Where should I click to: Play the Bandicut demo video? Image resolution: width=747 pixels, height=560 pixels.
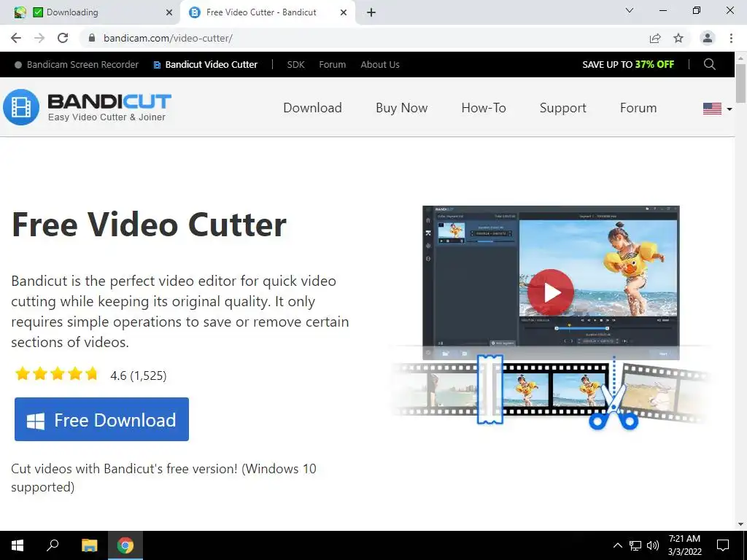(551, 292)
